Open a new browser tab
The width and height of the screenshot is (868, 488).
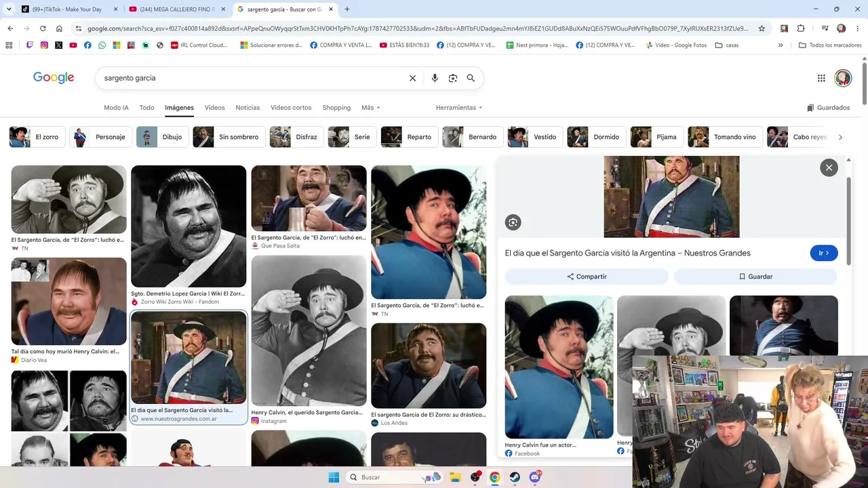click(x=347, y=9)
